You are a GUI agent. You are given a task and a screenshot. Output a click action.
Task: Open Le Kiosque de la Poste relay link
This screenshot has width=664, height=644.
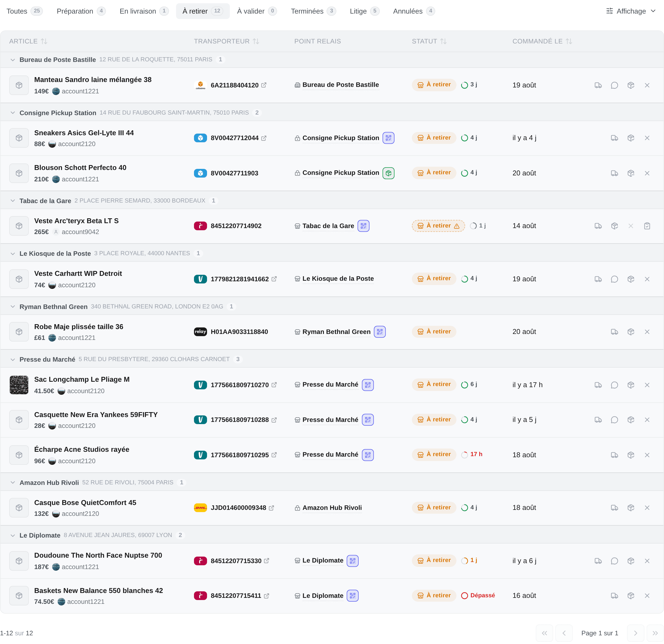[338, 279]
